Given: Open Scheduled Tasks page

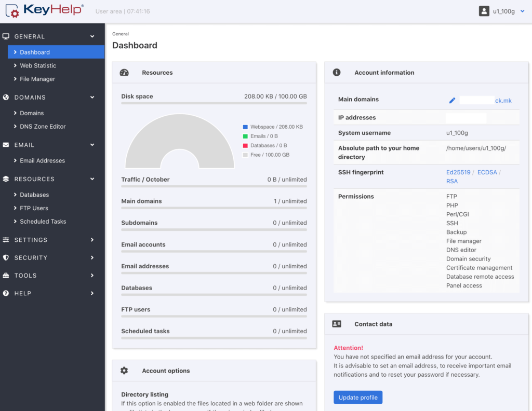Looking at the screenshot, I should [x=43, y=221].
